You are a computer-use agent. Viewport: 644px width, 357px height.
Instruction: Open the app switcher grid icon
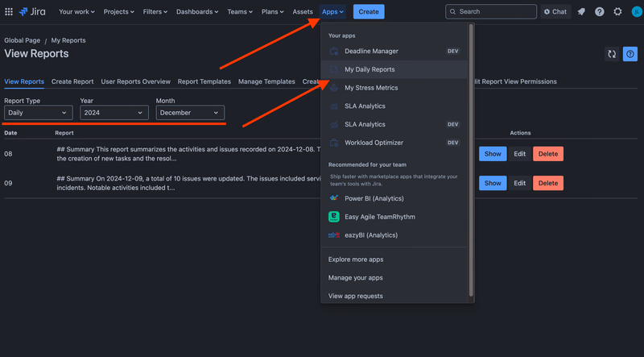(9, 11)
